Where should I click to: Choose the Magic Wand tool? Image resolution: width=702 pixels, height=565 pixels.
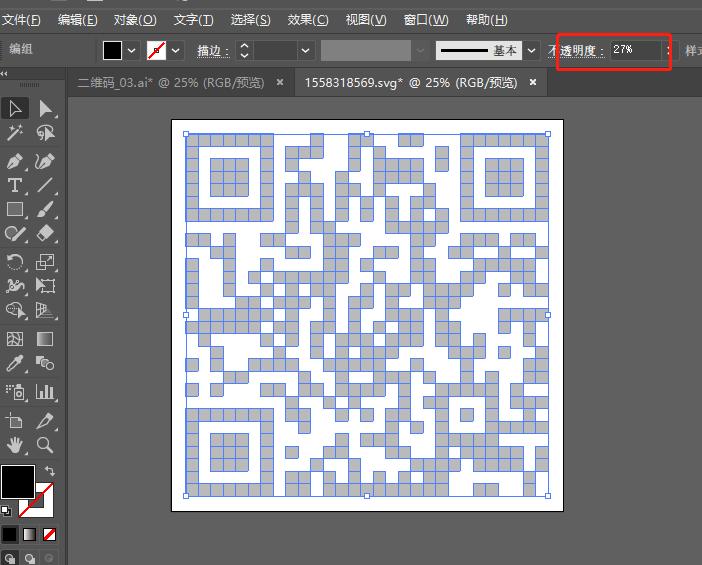coord(15,133)
